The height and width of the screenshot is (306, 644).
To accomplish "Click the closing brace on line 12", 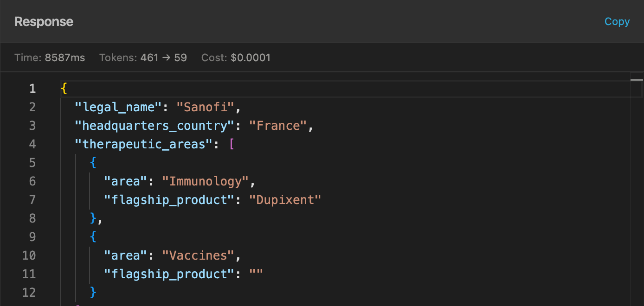I will tap(93, 293).
